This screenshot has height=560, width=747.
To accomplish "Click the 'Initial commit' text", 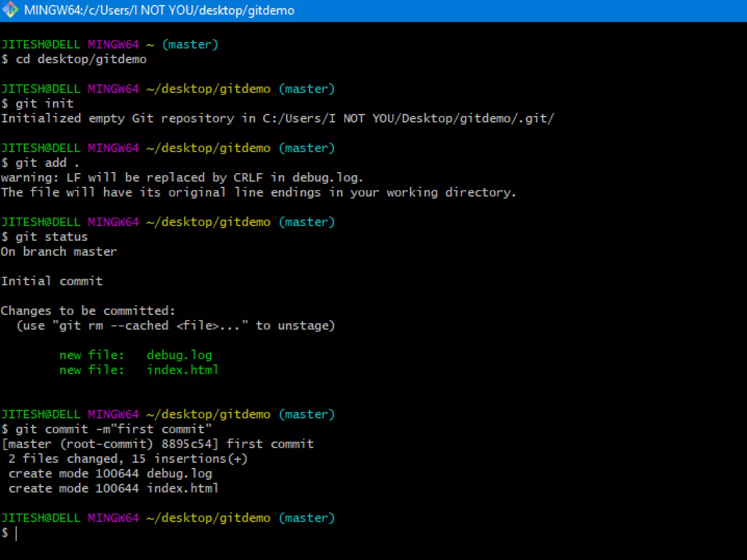I will tap(51, 281).
